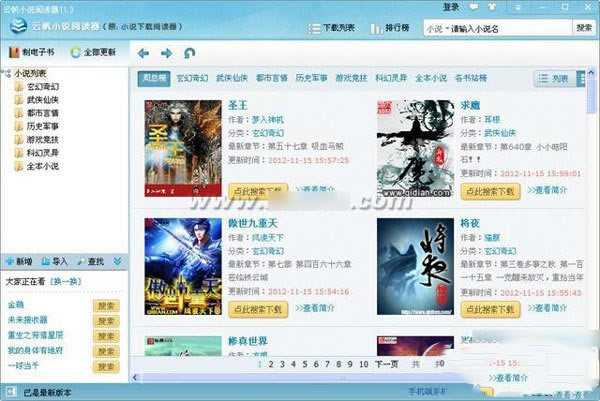This screenshot has height=401, width=600.
Task: Click the horizontal scrollbar left arrow
Action: [x=135, y=378]
